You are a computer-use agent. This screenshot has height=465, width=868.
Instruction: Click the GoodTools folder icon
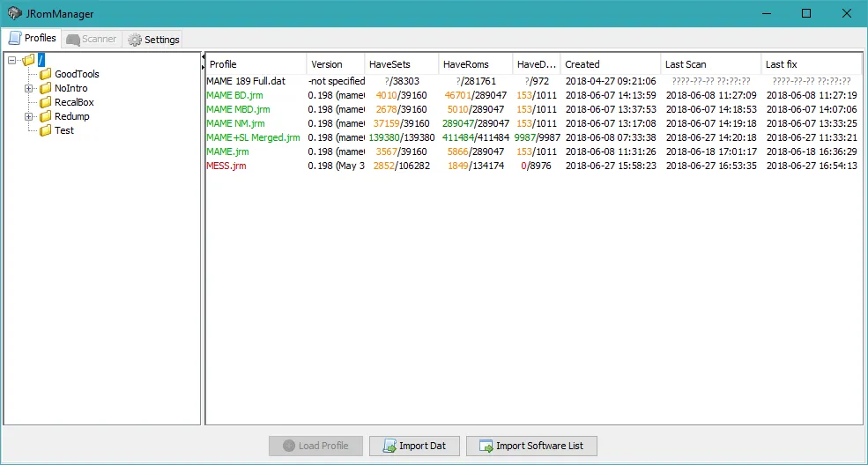coord(46,74)
